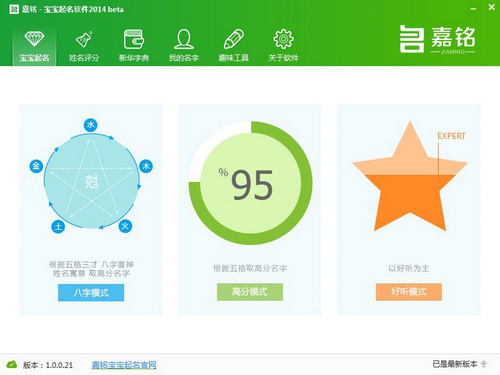Open the 趣味工具 pencil icon

click(234, 39)
